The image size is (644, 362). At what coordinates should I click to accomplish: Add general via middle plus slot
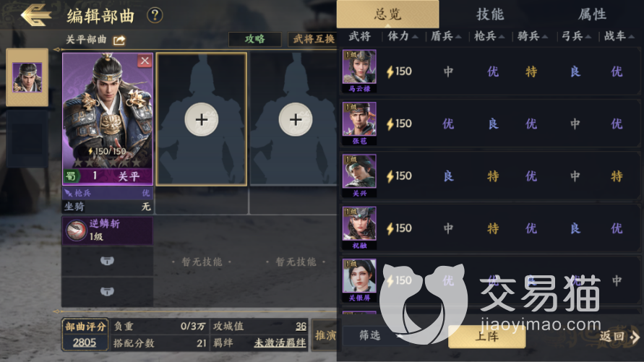(201, 119)
